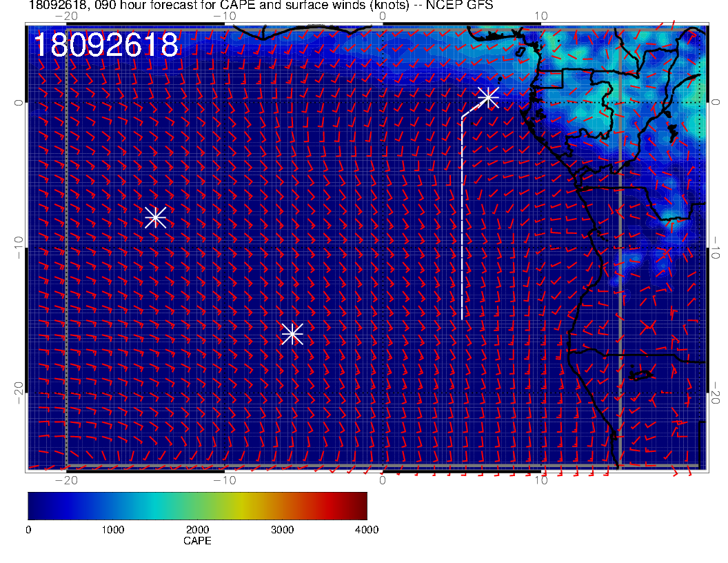This screenshot has height=563, width=728.
Task: Select the southernmost white asterisk marker
Action: [292, 334]
